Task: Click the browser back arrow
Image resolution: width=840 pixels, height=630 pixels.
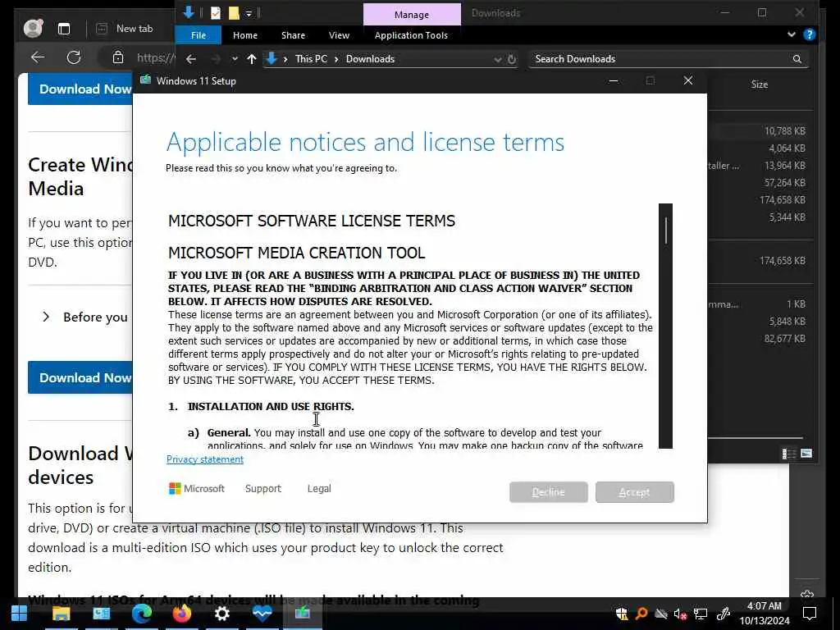Action: click(38, 57)
